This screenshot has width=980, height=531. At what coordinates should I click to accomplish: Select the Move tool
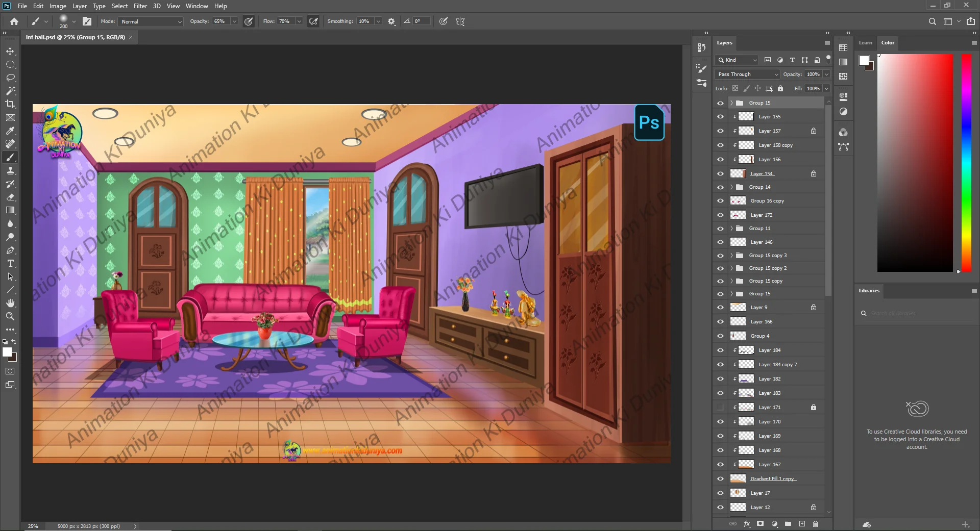(x=10, y=52)
